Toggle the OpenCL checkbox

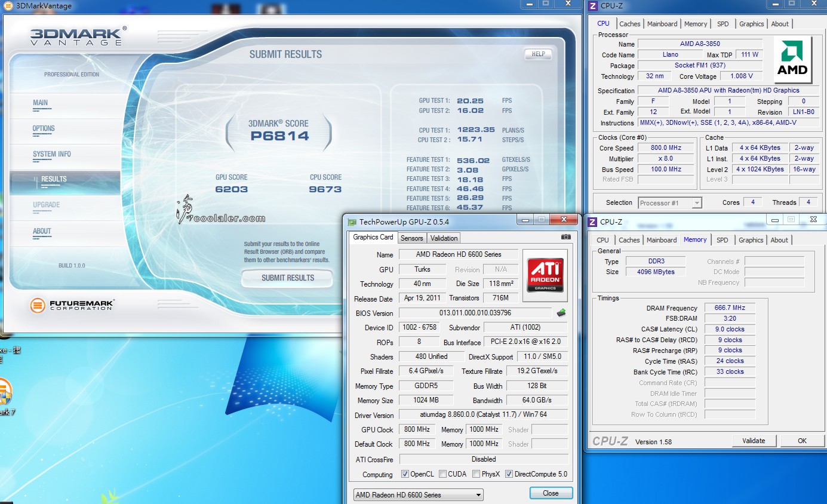(405, 474)
